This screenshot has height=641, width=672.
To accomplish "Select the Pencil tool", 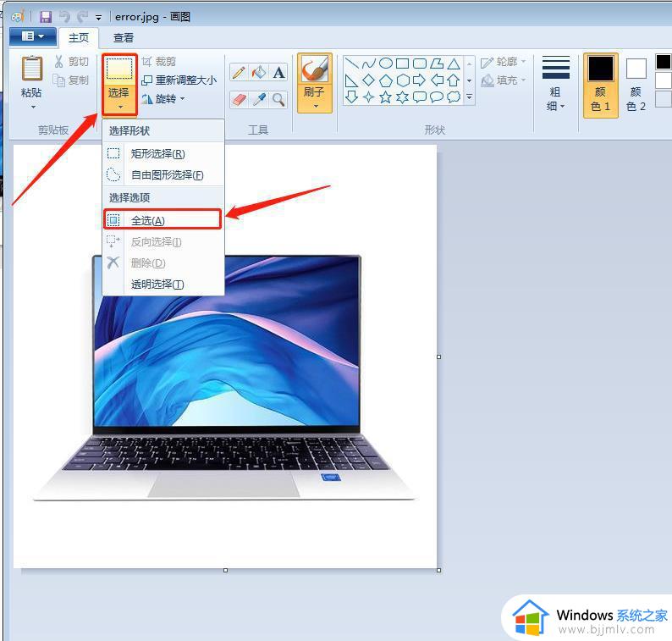I will pyautogui.click(x=239, y=73).
